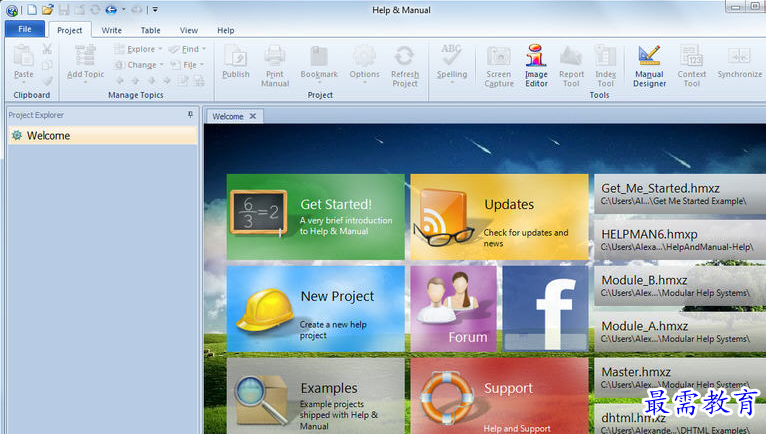Viewport: 766px width, 434px height.
Task: Open the Find dropdown
Action: [x=188, y=49]
